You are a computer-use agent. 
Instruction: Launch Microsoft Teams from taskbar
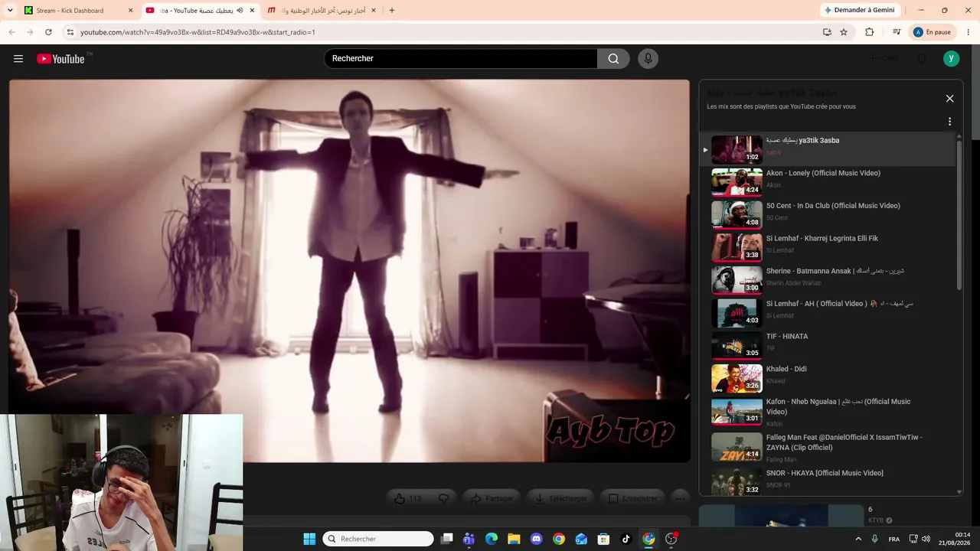[469, 539]
